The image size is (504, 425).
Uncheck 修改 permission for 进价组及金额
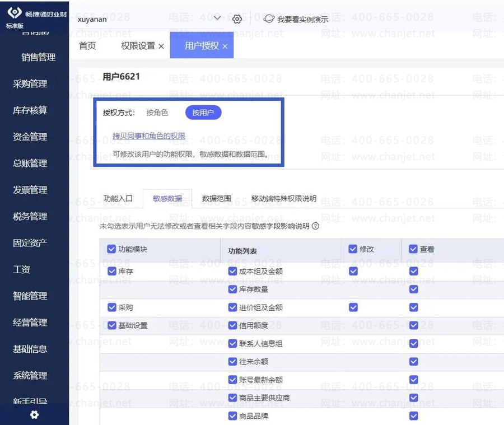353,307
